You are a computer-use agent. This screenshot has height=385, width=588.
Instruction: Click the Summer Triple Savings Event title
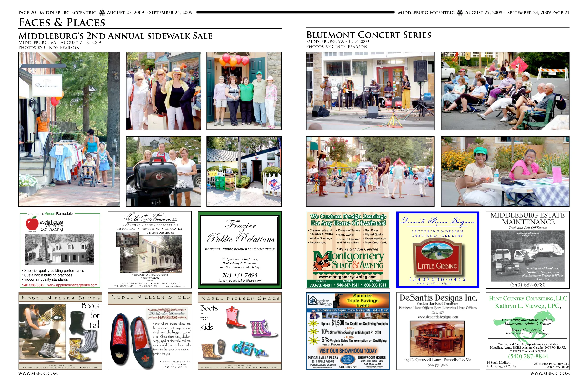363,300
